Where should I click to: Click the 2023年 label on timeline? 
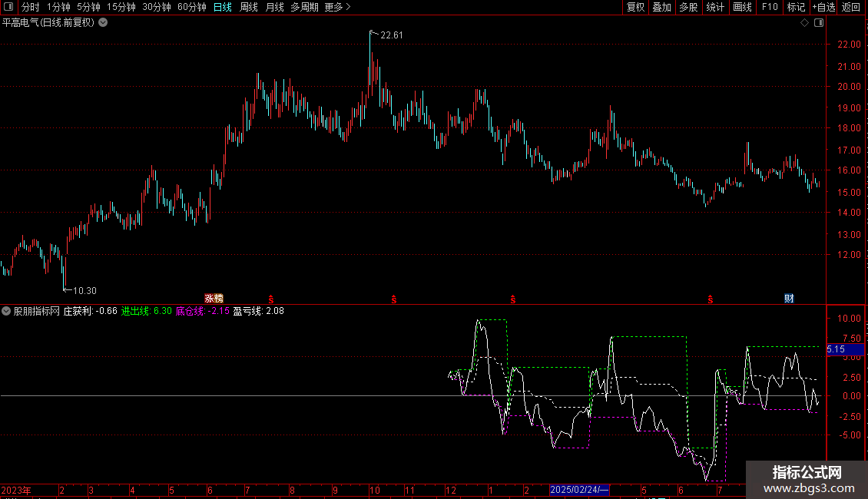click(16, 490)
